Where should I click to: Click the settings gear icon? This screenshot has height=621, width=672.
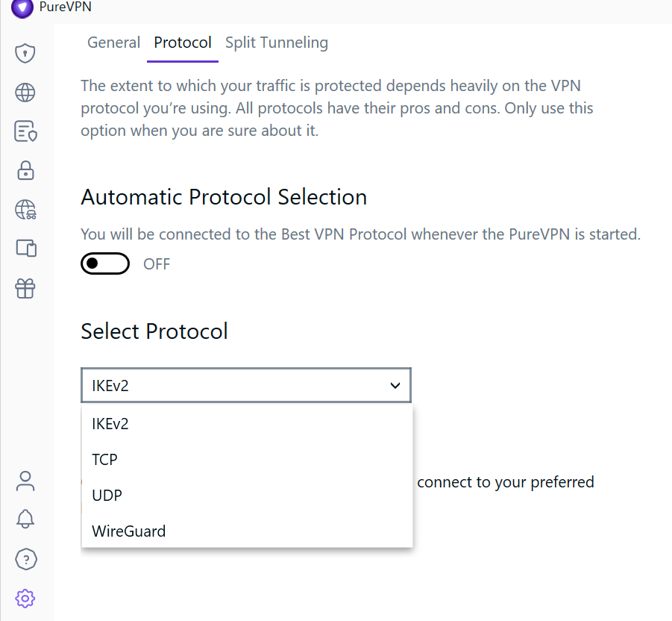click(26, 598)
